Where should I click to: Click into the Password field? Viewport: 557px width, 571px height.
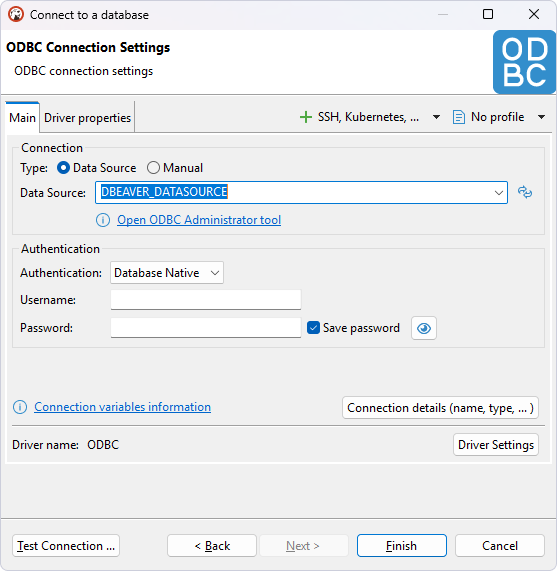click(x=206, y=328)
